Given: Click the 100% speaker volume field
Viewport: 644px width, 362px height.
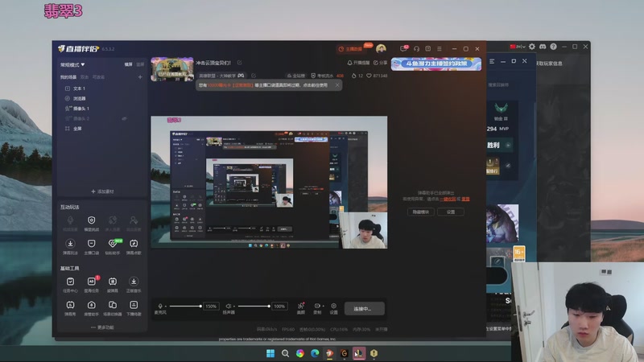Looking at the screenshot, I should pos(279,306).
